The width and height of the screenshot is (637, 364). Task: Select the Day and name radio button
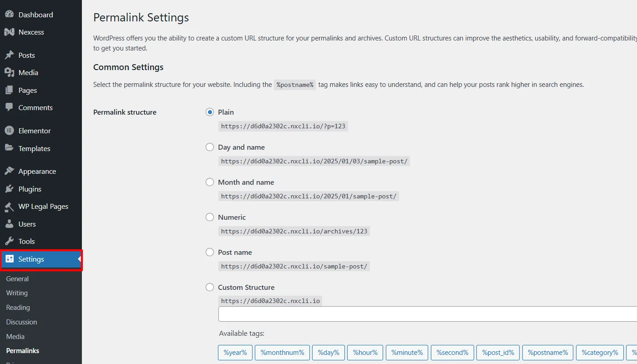[210, 147]
